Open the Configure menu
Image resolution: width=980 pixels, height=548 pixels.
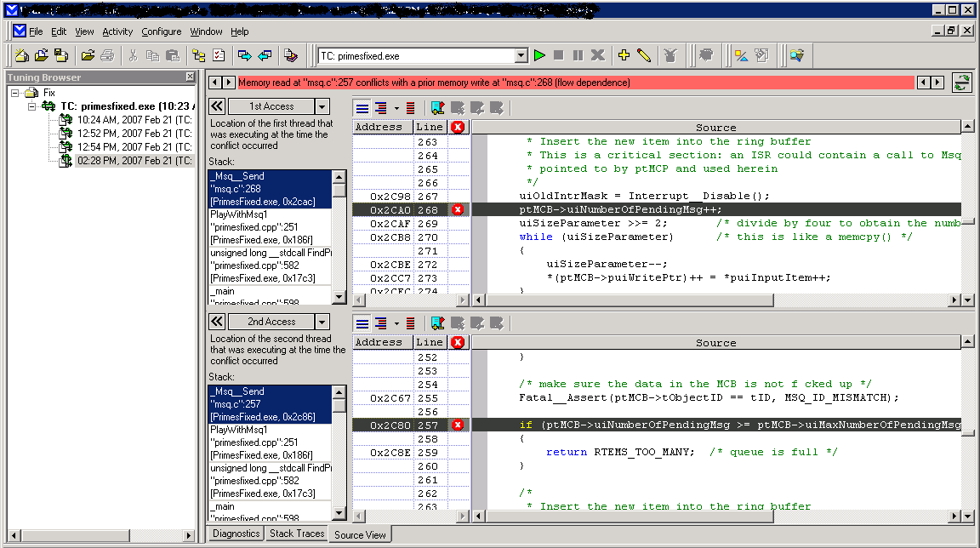[x=161, y=31]
